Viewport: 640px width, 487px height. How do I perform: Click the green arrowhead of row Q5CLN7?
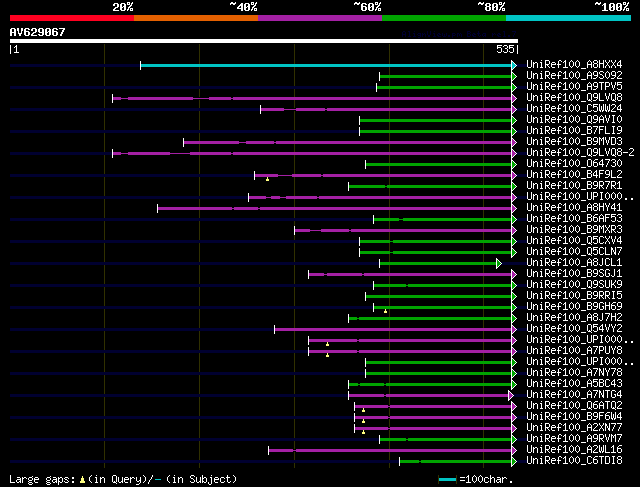[514, 253]
